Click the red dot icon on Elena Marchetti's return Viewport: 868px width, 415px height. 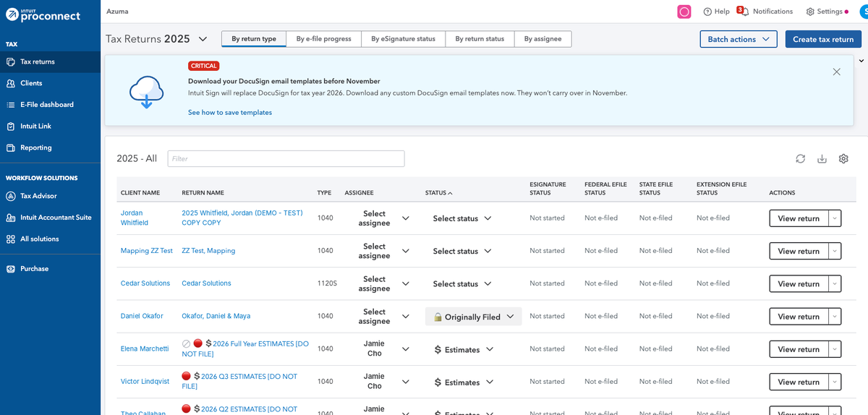(197, 343)
